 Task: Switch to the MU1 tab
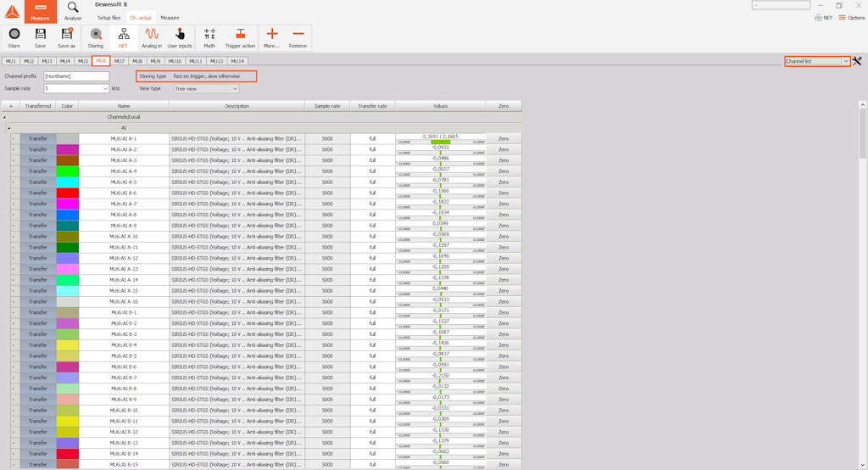click(10, 61)
